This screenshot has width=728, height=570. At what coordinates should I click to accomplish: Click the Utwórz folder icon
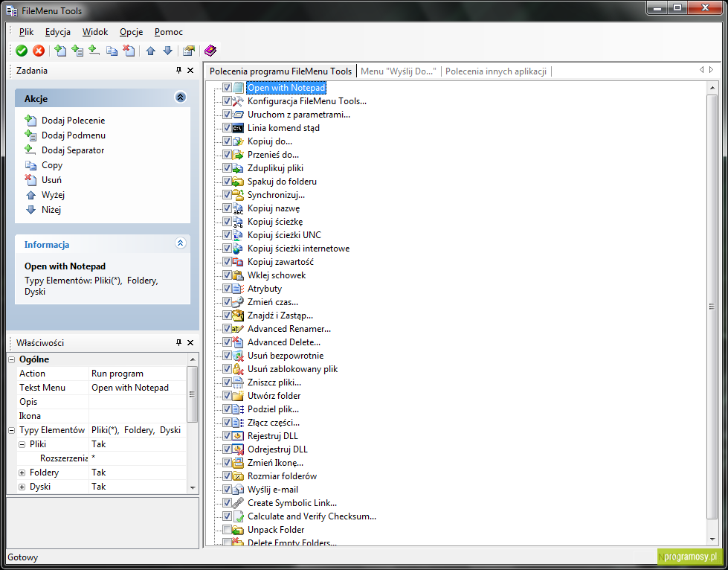click(238, 396)
